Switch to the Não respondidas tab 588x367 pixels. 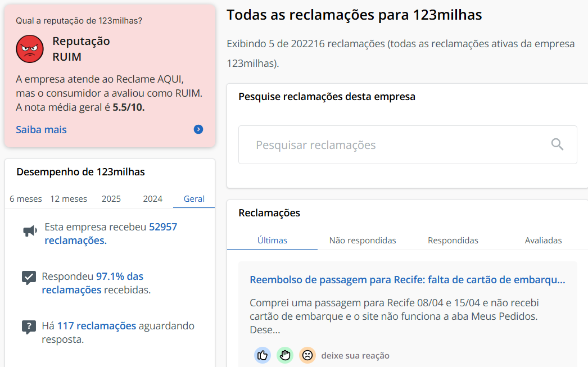tap(363, 240)
